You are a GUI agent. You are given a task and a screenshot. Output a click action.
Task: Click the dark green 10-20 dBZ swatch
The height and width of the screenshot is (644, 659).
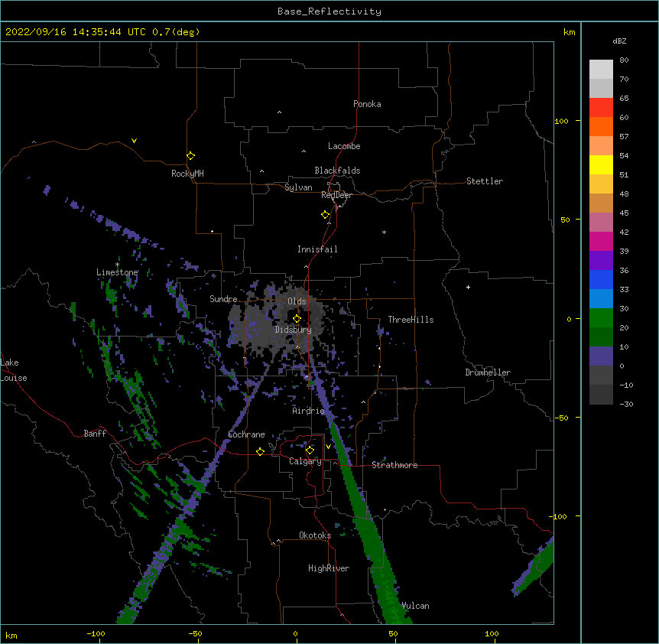[x=601, y=337]
